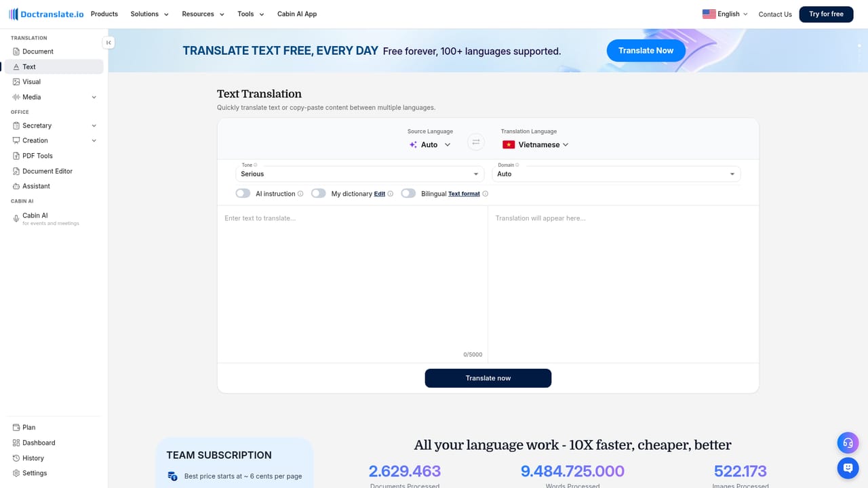Open the Solutions menu
The image size is (868, 488).
(x=150, y=14)
